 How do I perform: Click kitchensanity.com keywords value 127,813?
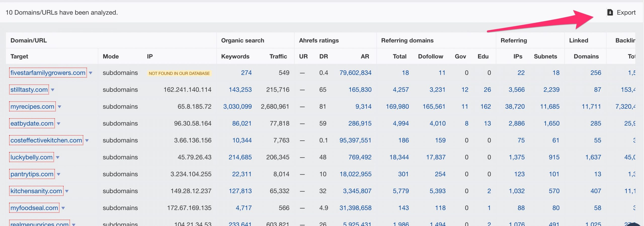click(240, 191)
